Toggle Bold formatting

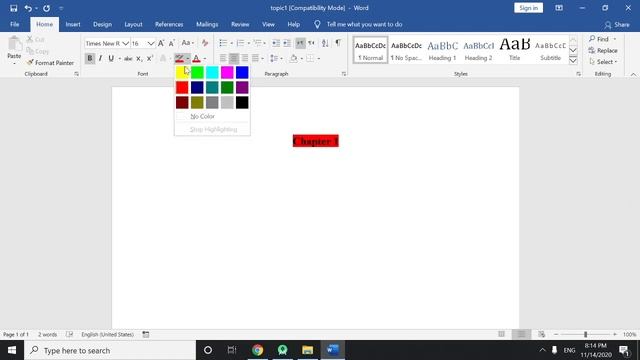(x=90, y=59)
